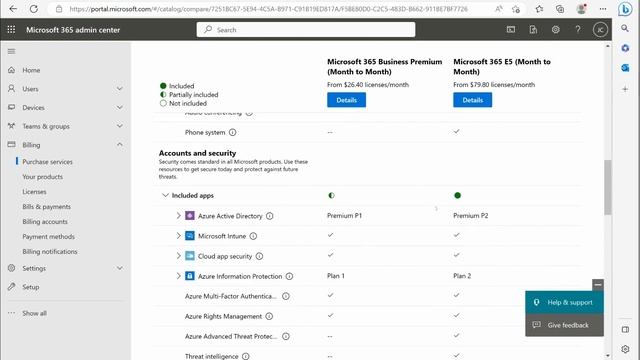The height and width of the screenshot is (360, 640).
Task: Click the page vertical scrollbar thumb
Action: pos(608,187)
